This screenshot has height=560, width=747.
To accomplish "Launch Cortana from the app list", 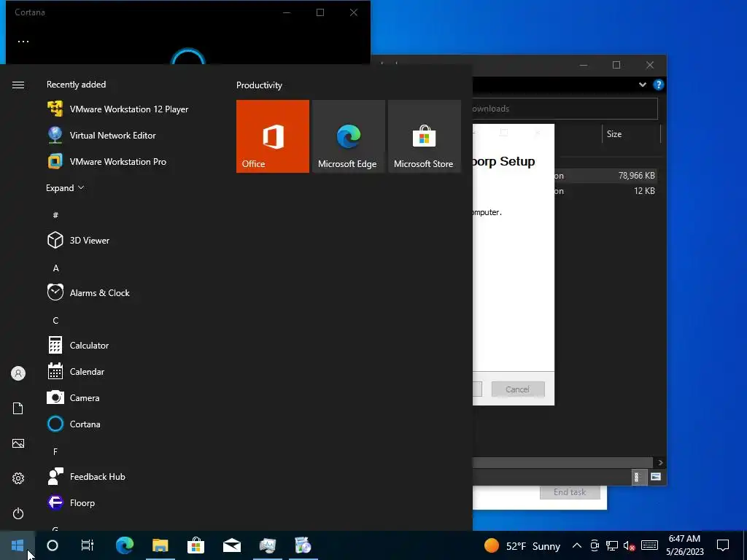I will [74, 424].
